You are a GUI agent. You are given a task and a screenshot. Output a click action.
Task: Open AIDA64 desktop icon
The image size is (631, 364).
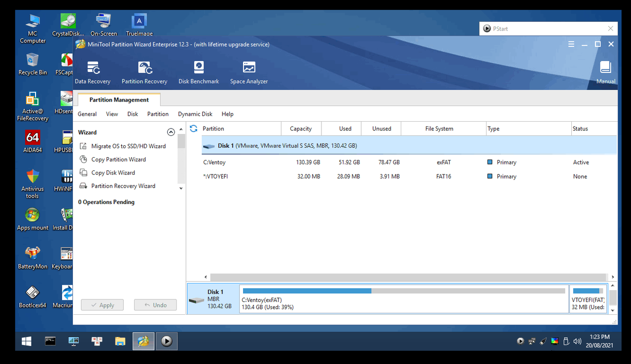click(x=33, y=142)
